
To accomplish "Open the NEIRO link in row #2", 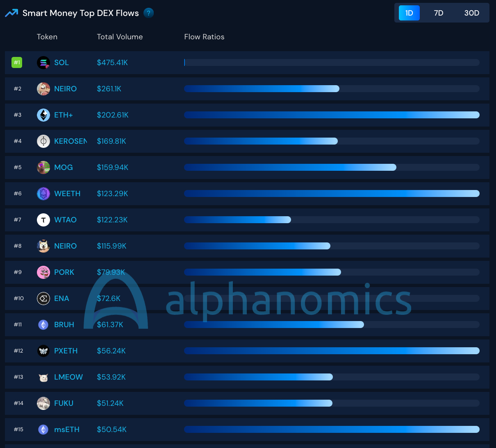I will (x=66, y=89).
